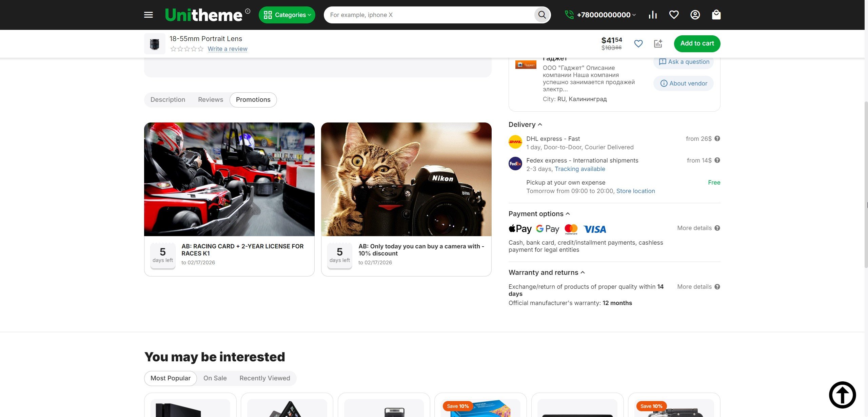The width and height of the screenshot is (868, 417).
Task: Click help icon next to DHL price
Action: tap(717, 138)
